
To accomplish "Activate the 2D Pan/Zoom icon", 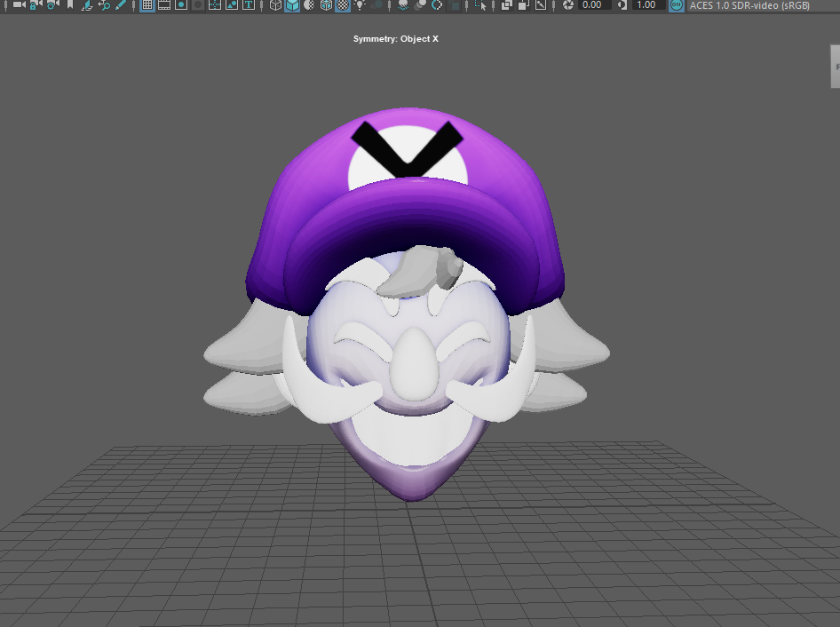I will [104, 4].
